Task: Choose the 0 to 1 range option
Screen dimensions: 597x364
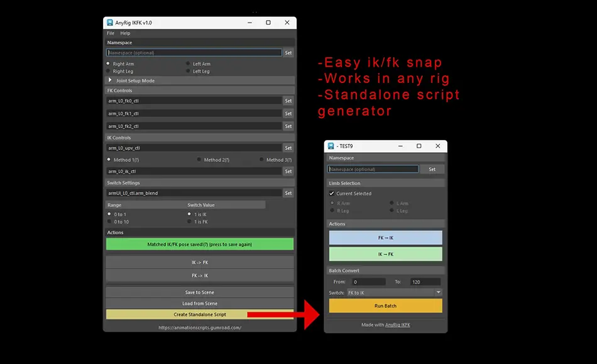Action: [x=109, y=214]
